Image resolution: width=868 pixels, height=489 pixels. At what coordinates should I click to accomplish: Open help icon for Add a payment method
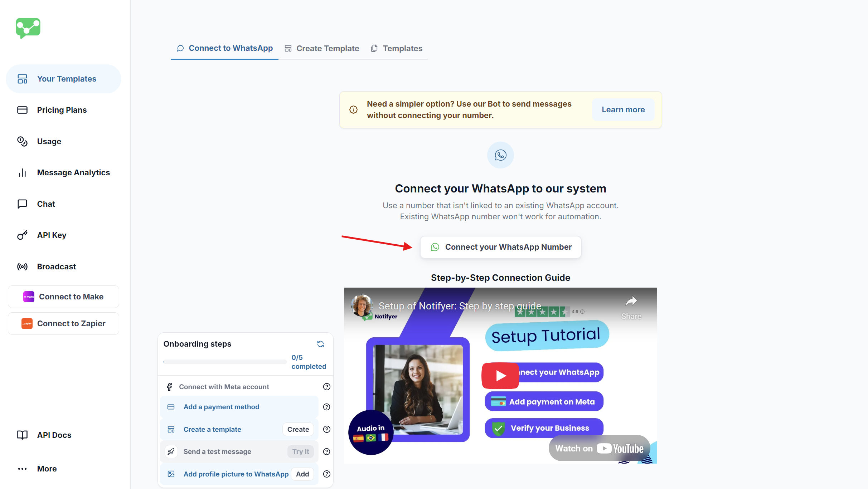326,407
